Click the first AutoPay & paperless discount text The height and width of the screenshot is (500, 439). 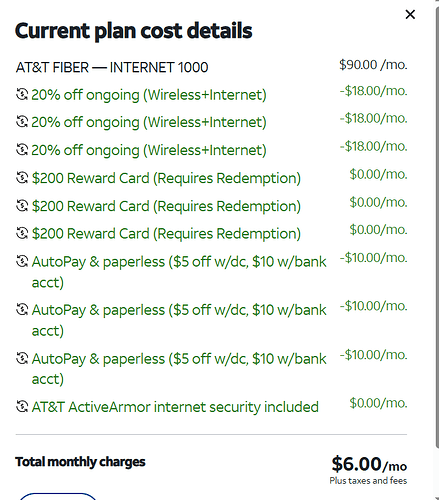[x=179, y=272]
